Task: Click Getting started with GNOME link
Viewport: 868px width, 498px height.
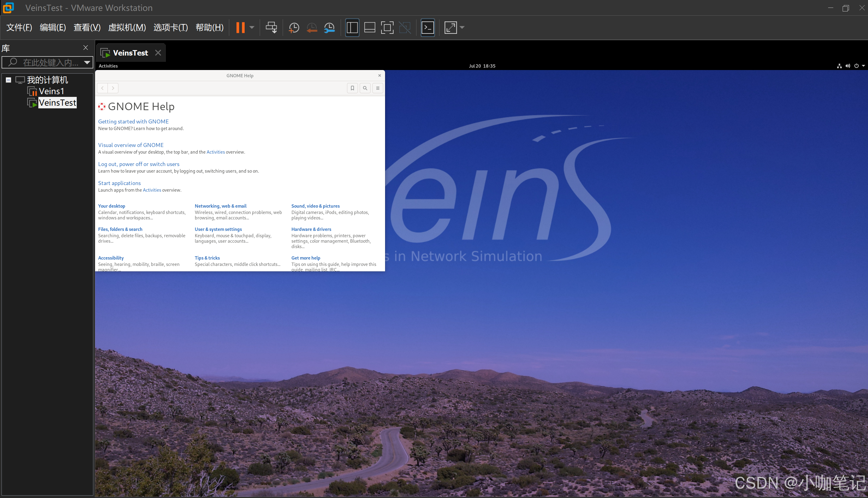Action: (133, 122)
